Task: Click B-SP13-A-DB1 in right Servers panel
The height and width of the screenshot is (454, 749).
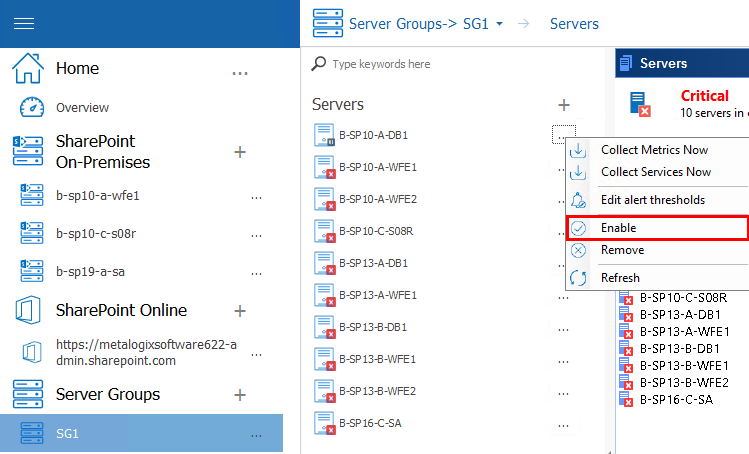Action: [680, 314]
